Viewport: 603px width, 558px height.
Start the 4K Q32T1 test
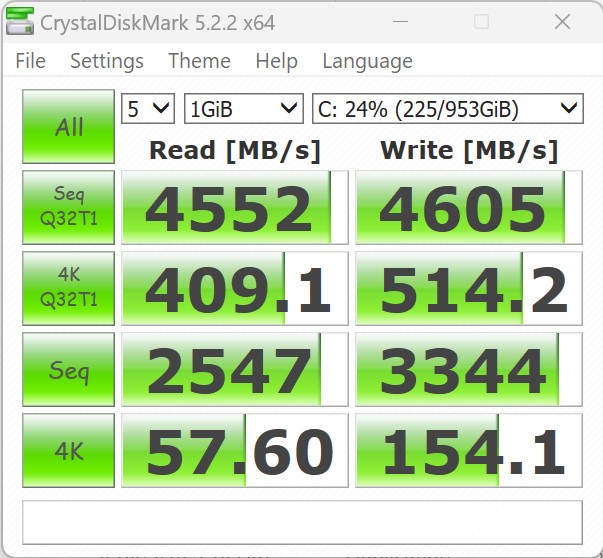point(68,288)
